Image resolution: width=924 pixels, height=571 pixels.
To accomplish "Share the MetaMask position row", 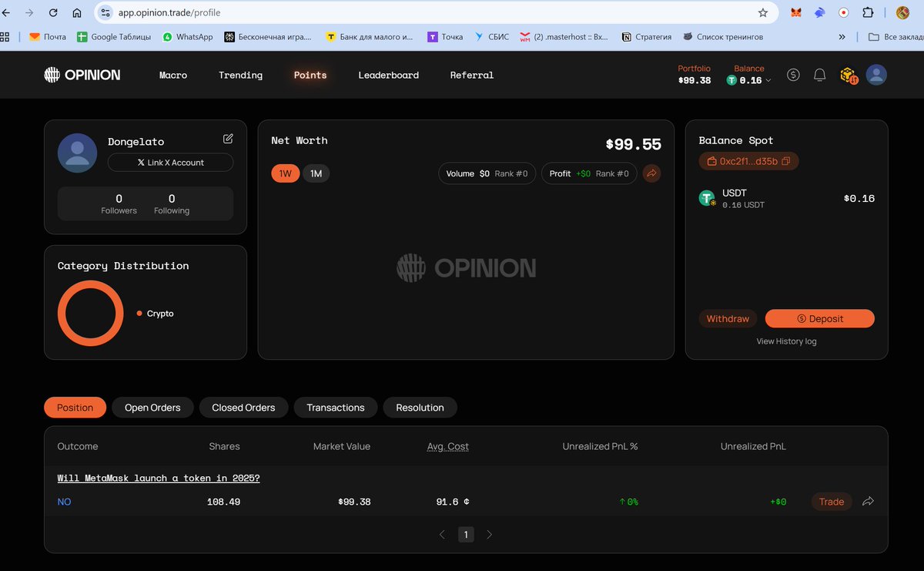I will coord(868,502).
